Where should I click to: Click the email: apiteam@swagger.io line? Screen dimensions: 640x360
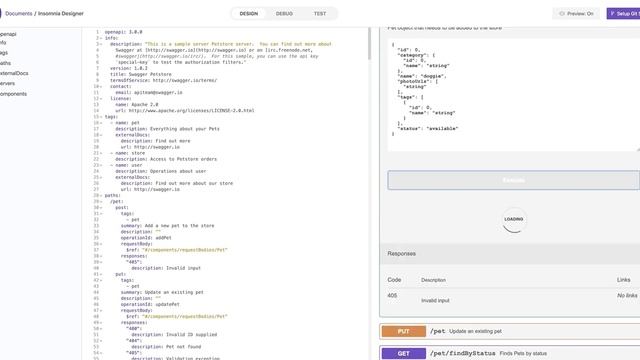(149, 93)
